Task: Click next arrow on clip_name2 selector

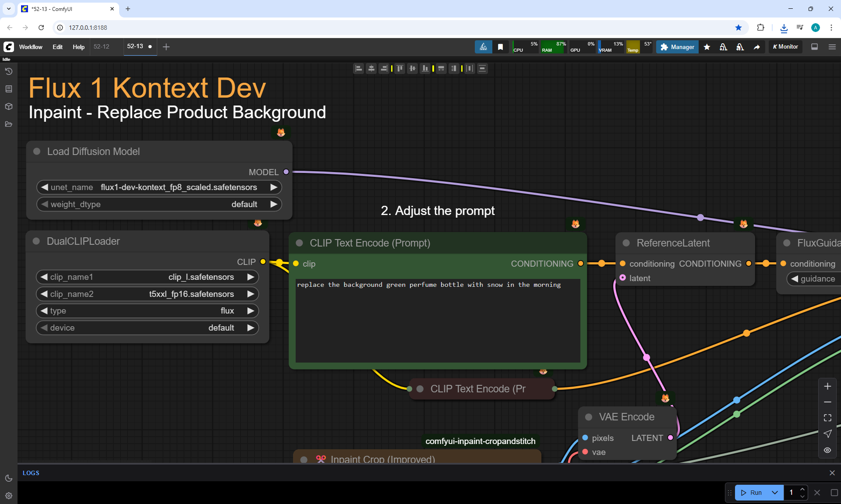Action: click(251, 294)
